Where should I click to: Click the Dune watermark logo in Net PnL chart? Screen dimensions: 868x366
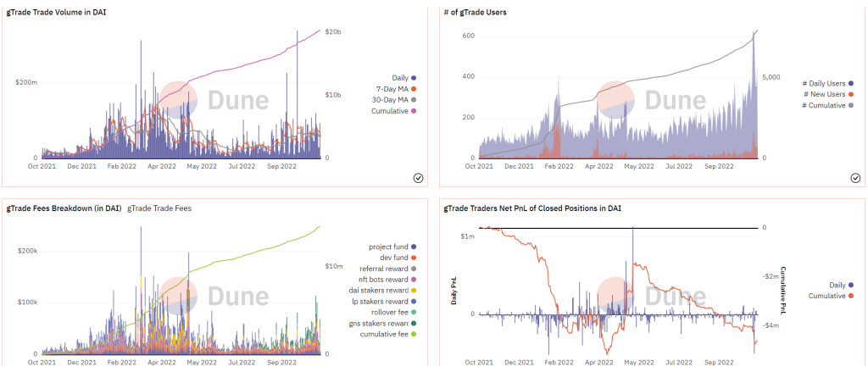click(651, 296)
